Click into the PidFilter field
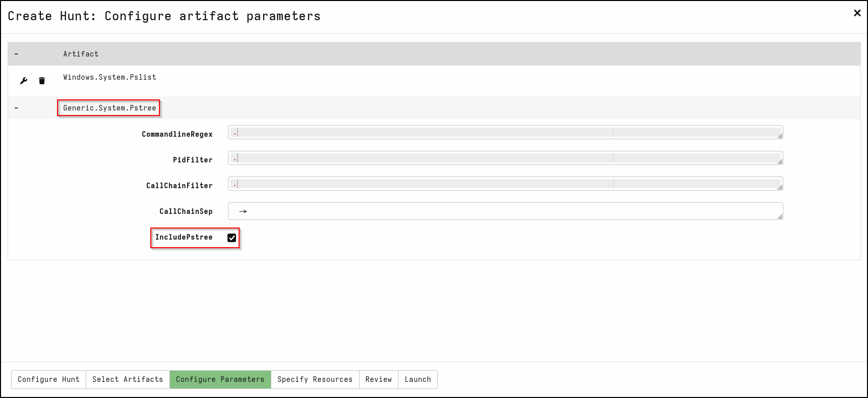 coord(505,158)
